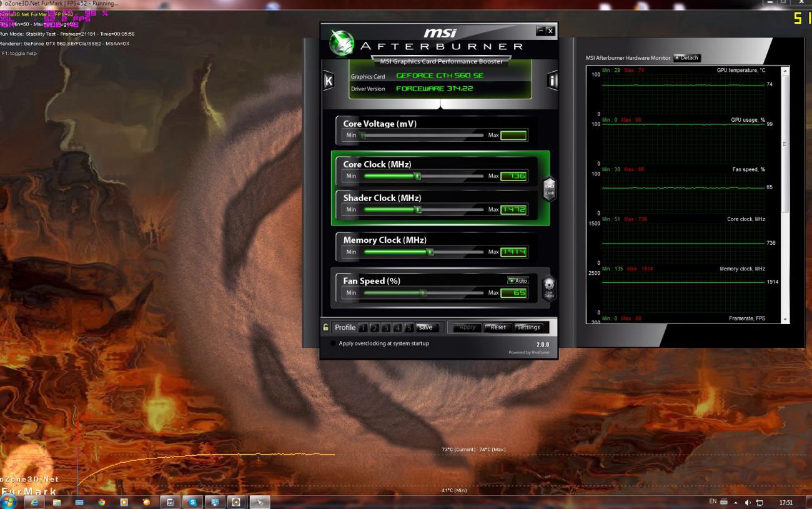Open the media player taskbar icon
Image resolution: width=812 pixels, height=509 pixels.
[124, 502]
